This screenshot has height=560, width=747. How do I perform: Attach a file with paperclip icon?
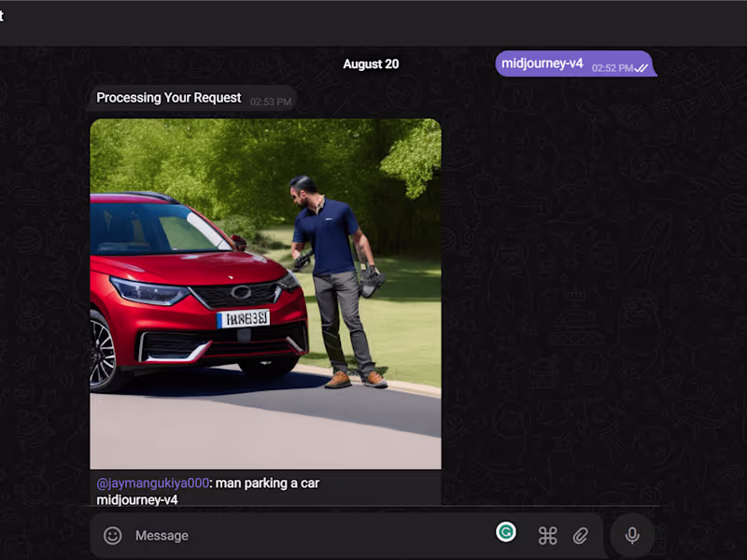pyautogui.click(x=580, y=536)
